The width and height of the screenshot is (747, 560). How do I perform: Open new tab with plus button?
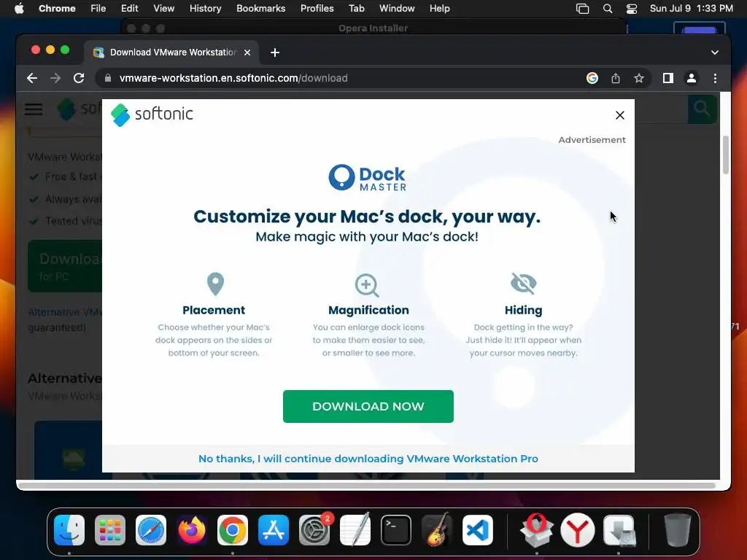(275, 52)
